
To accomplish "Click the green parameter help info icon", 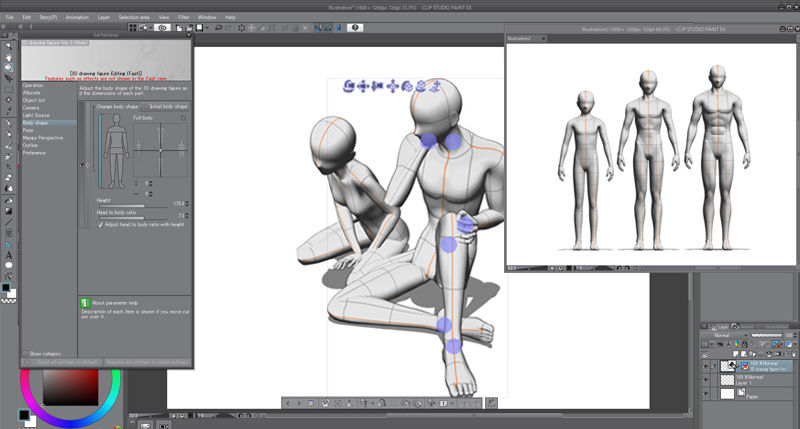I will tap(84, 301).
